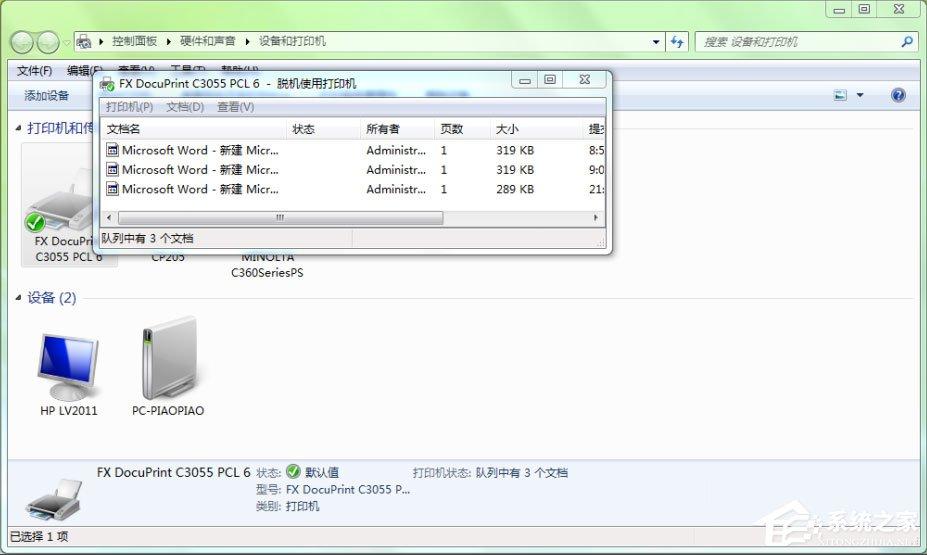Collapse the 设备 (2) section
Viewport: 927px width, 555px height.
pos(18,297)
